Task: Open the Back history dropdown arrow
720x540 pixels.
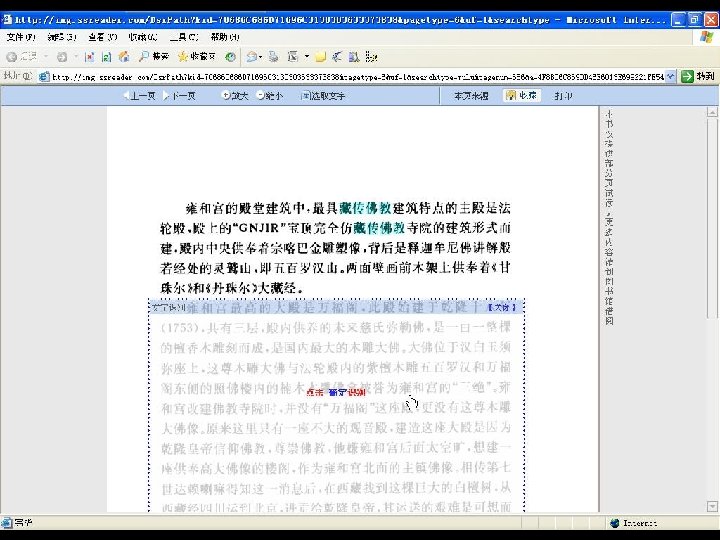Action: pyautogui.click(x=46, y=56)
